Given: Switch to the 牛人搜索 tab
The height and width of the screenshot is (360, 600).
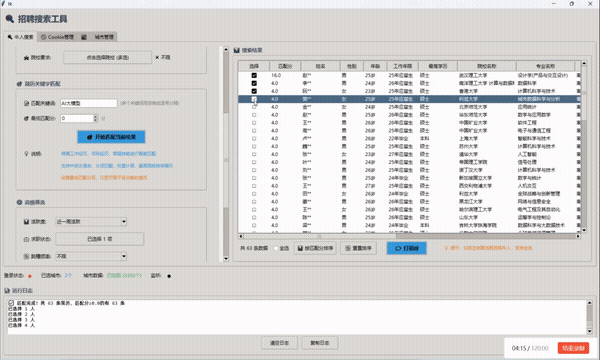Looking at the screenshot, I should pyautogui.click(x=21, y=37).
